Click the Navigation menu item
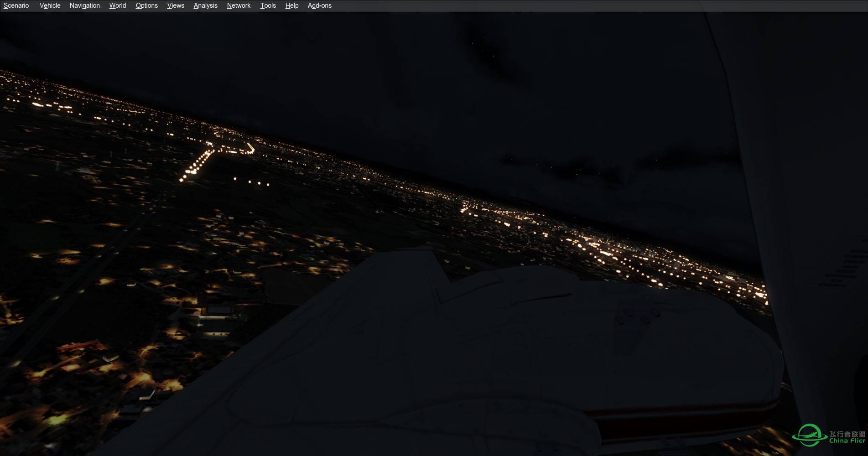Viewport: 868px width, 456px height. [84, 5]
